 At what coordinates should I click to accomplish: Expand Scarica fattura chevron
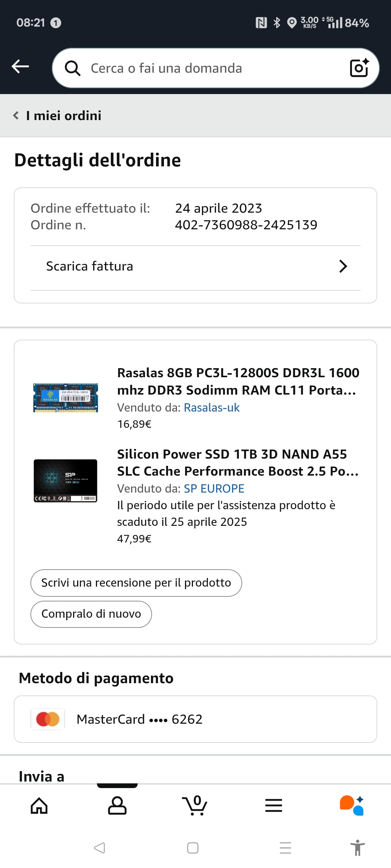point(343,267)
